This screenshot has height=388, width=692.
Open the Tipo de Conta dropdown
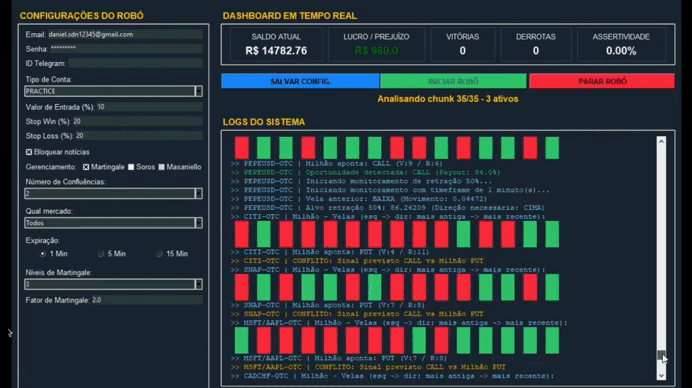coord(113,91)
